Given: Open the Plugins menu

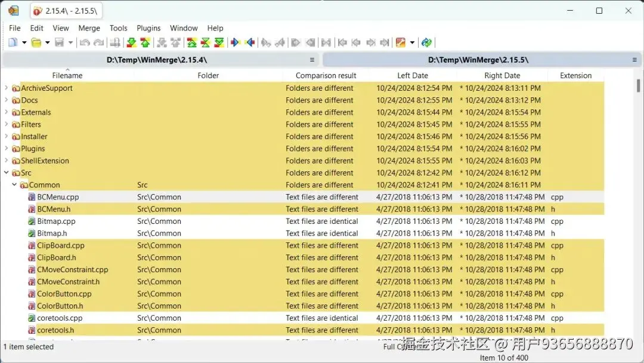Looking at the screenshot, I should tap(148, 28).
